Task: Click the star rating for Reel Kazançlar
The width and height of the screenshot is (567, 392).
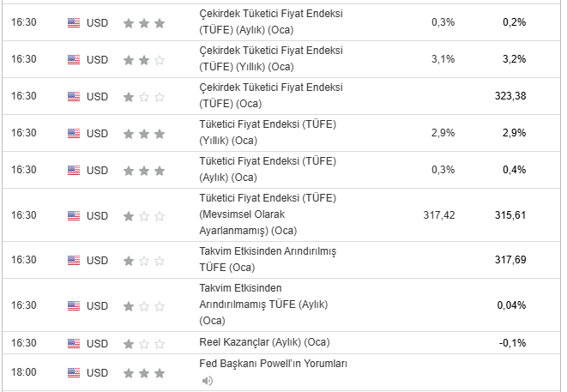Action: 143,343
